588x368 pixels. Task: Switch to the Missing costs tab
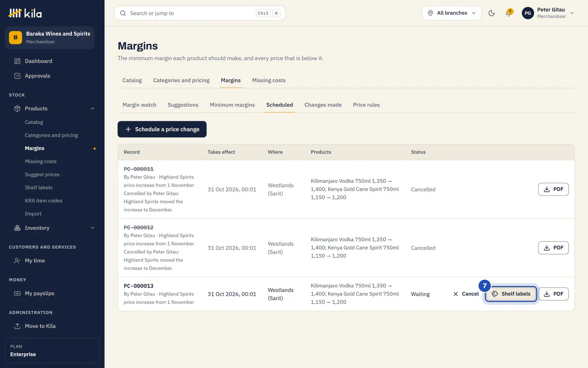pyautogui.click(x=269, y=81)
